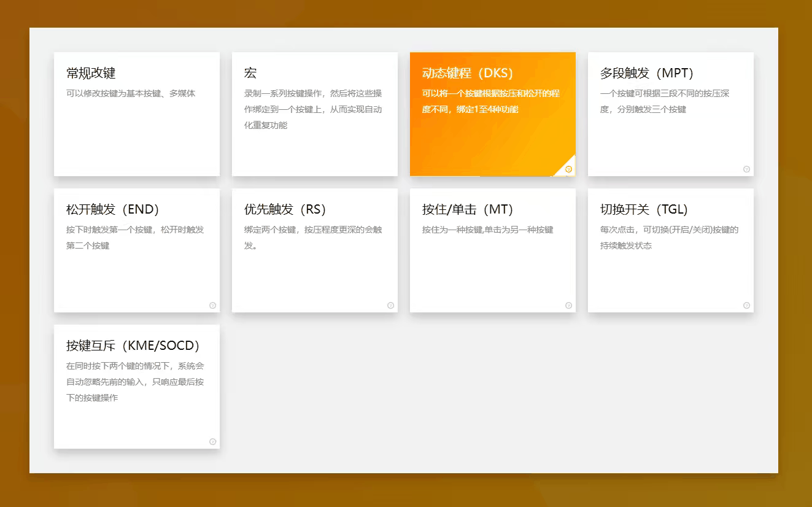Open help icon on 多段触发 (MPT) card
Screen dimensions: 812x507
(x=746, y=169)
